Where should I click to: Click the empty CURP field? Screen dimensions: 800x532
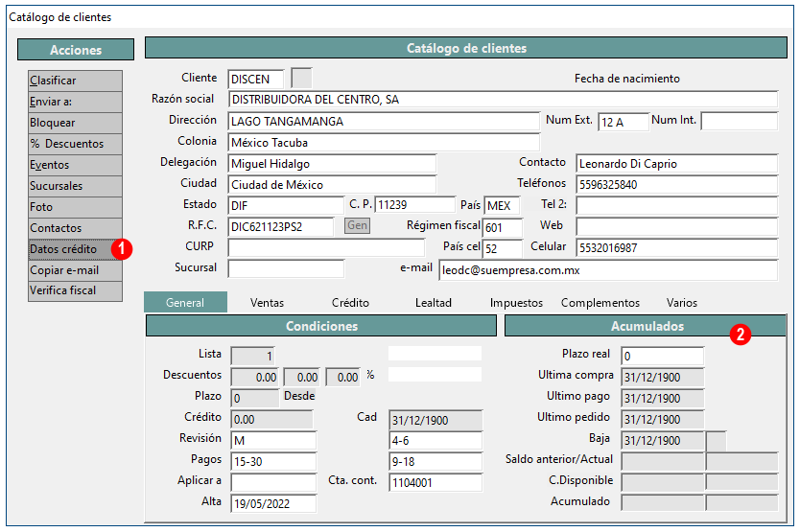(x=326, y=248)
